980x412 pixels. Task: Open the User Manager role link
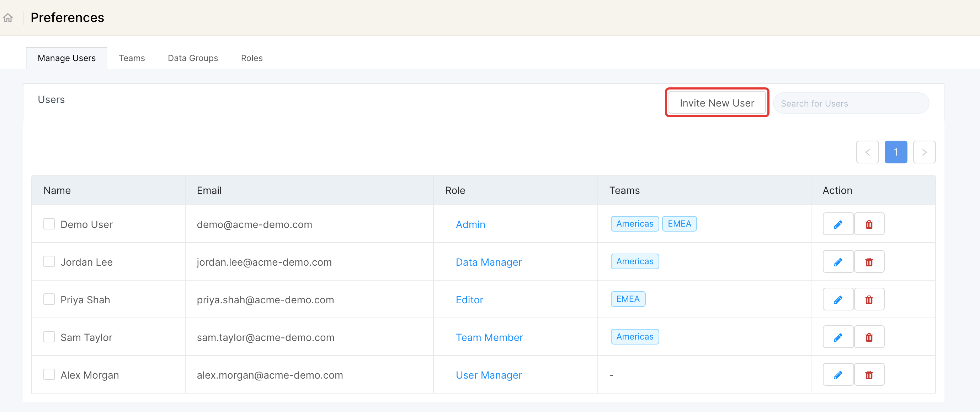[x=489, y=375]
